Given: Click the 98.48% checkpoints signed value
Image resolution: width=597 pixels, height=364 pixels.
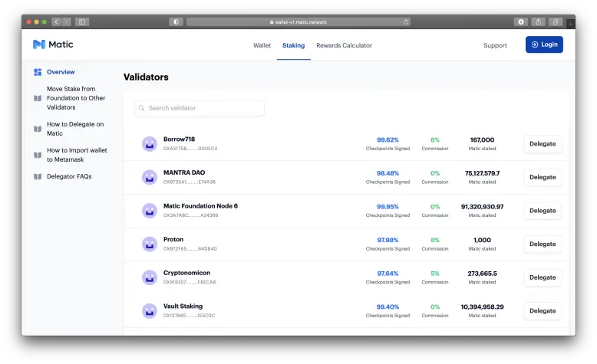Looking at the screenshot, I should (388, 173).
